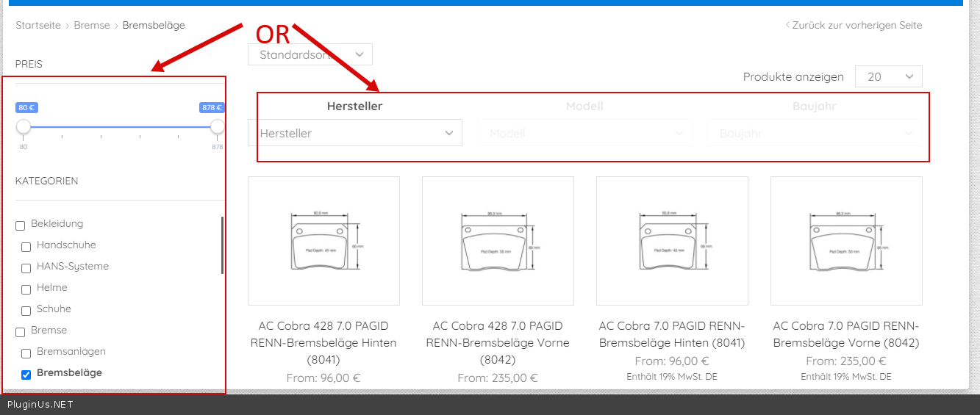This screenshot has height=415, width=980.
Task: Open AC Cobra 428 Vorne (8042) title link
Action: [498, 342]
